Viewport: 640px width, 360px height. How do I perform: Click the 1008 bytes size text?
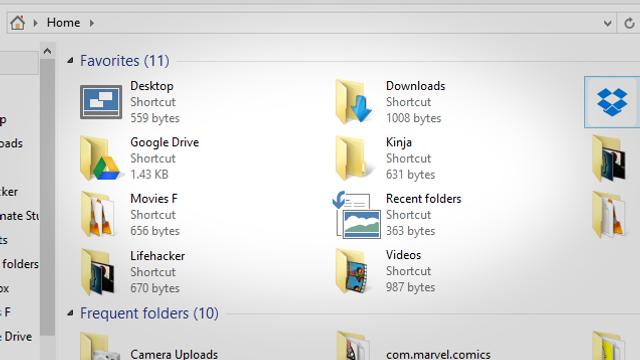pyautogui.click(x=413, y=118)
